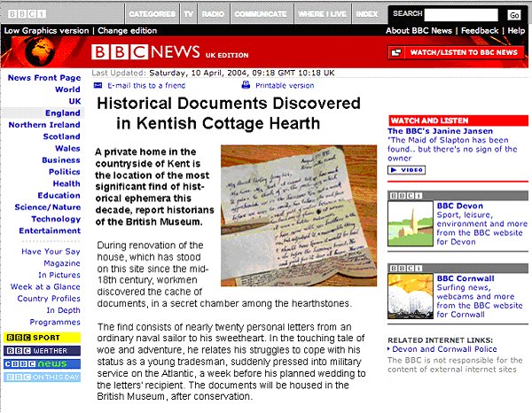Click BBCi header above BBC Cornwall
Viewport: 532px width, 413px height.
[458, 269]
